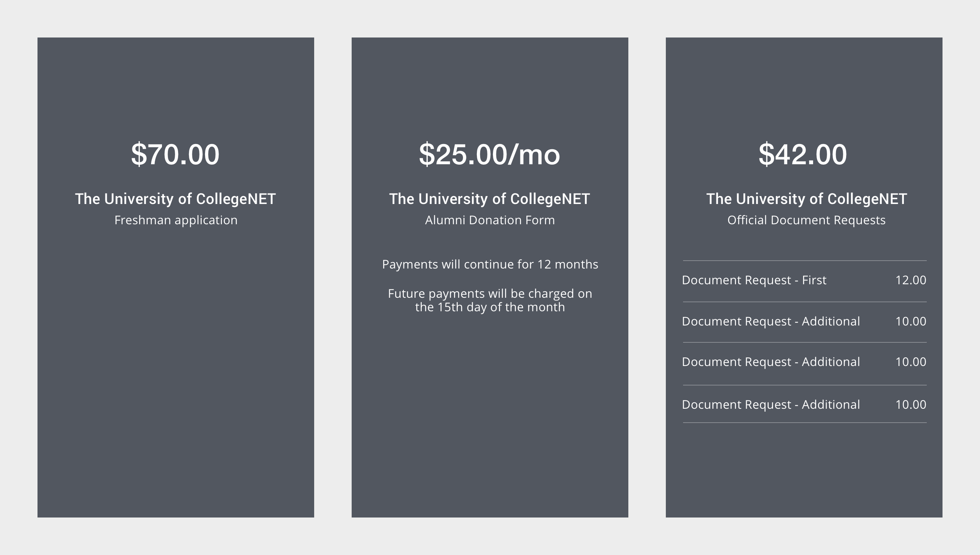Click the Document Request - First line item

804,280
